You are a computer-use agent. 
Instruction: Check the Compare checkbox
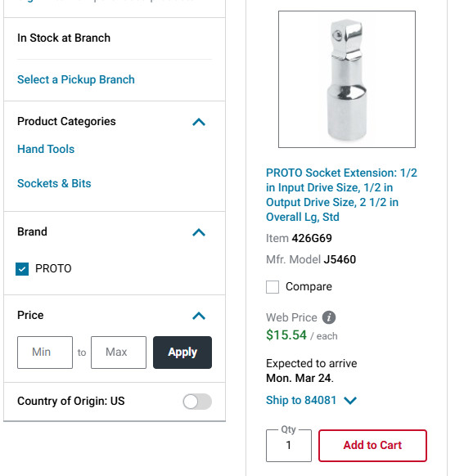click(x=273, y=287)
